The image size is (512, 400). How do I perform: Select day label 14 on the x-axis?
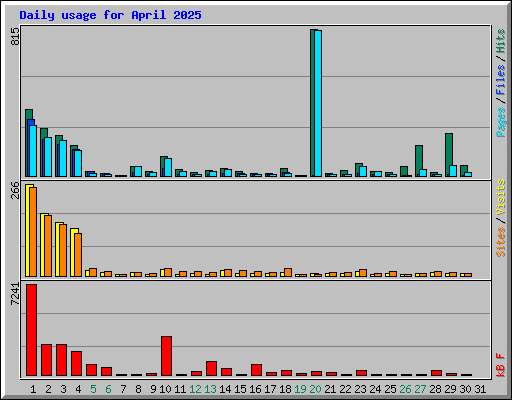coord(225,389)
